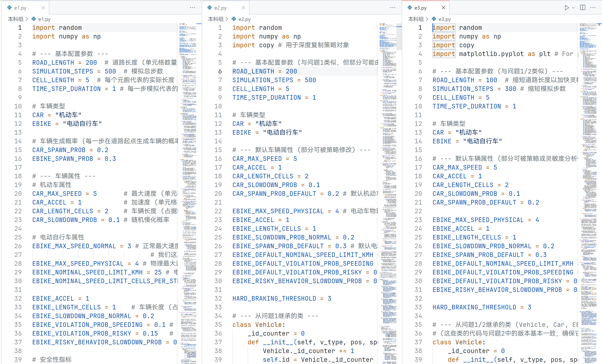Open More Actions menu in e1.py group
The width and height of the screenshot is (602, 364).
193,8
